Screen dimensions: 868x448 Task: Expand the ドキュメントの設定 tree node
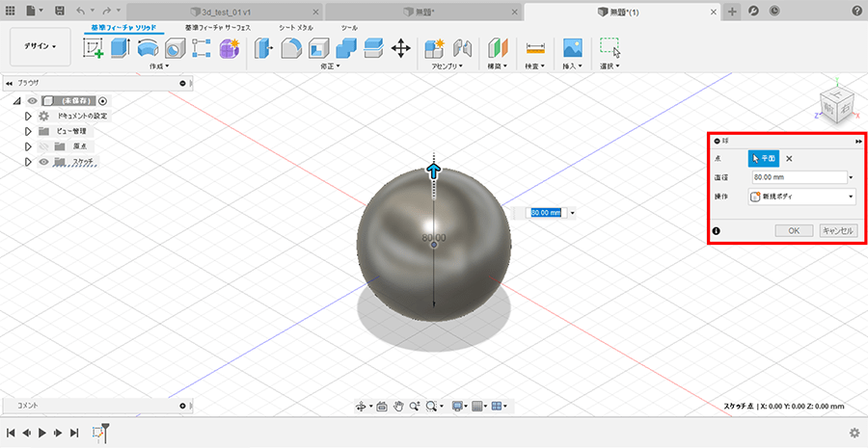(29, 116)
